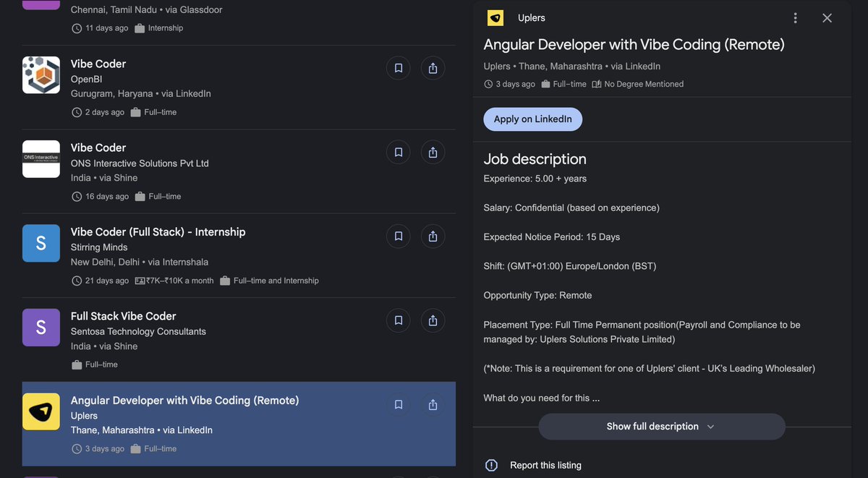Viewport: 868px width, 478px height.
Task: Click the Apply on LinkedIn button
Action: coord(532,119)
